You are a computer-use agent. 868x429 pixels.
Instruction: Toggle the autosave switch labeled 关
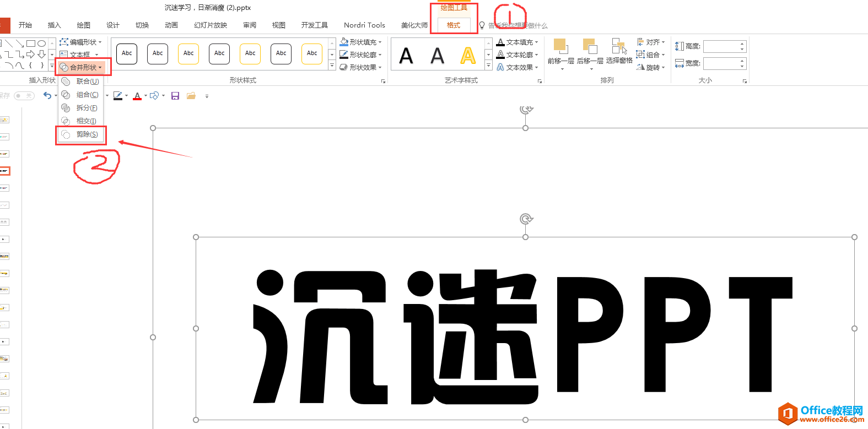24,96
